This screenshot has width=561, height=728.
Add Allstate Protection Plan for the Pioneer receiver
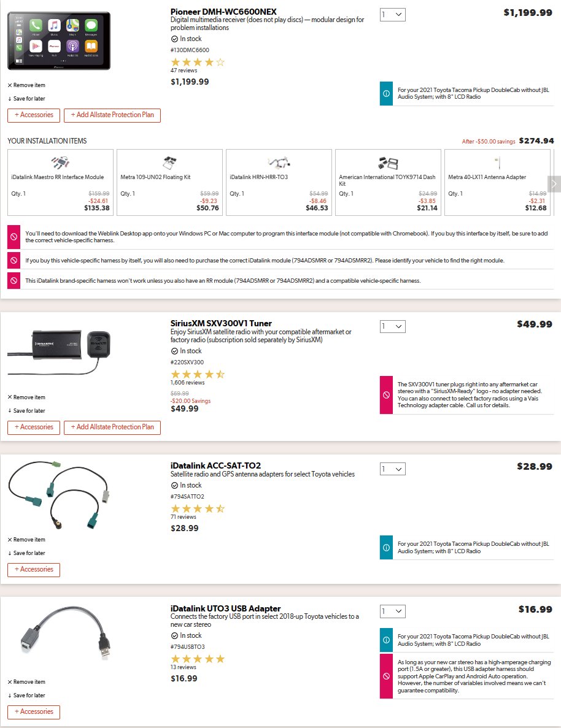112,115
